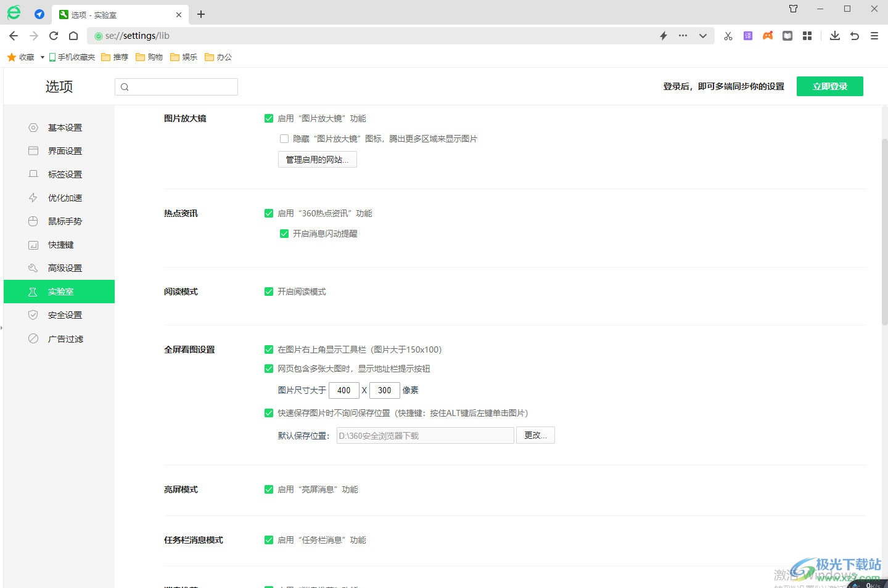Reload the page
Screen dimensions: 888x588
point(54,36)
